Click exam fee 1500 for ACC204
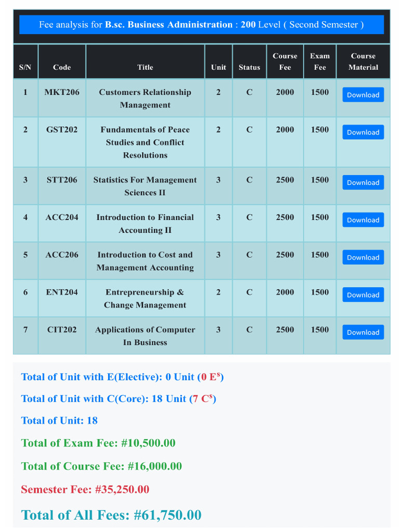The height and width of the screenshot is (532, 399). coord(320,217)
